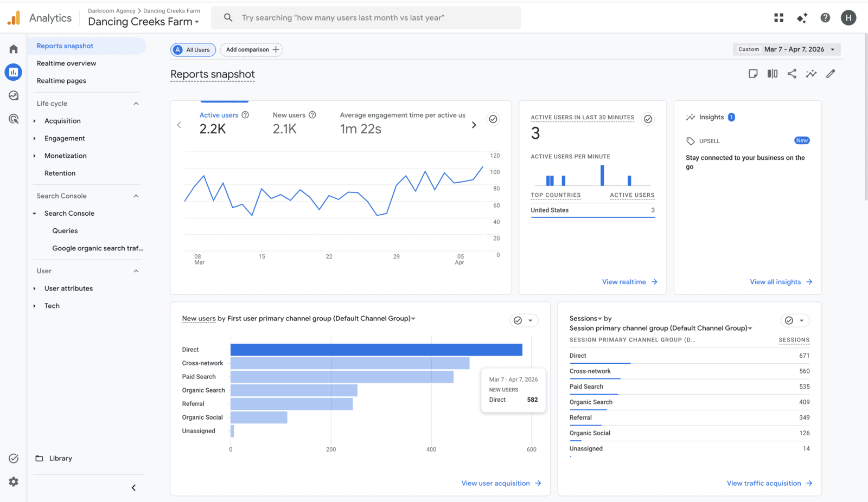Click the View realtime link
The width and height of the screenshot is (868, 502).
click(x=629, y=282)
